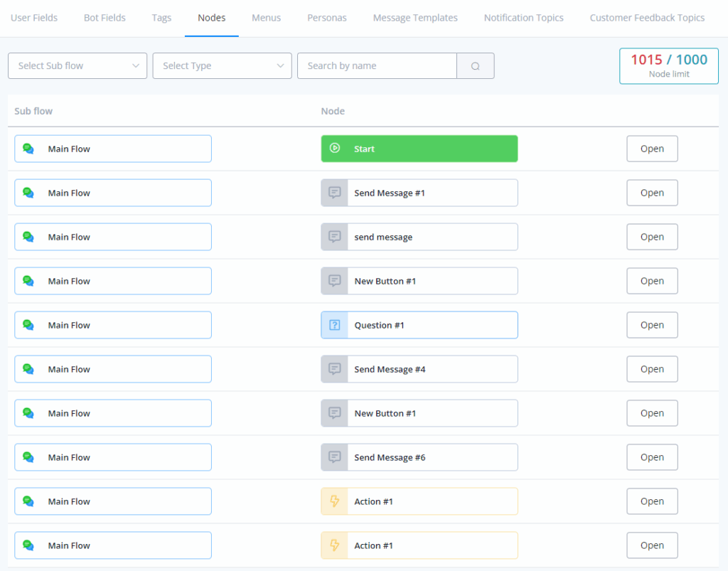Screen dimensions: 728x571
Task: Click the 1015 / 1000 Node limit box
Action: coord(668,66)
